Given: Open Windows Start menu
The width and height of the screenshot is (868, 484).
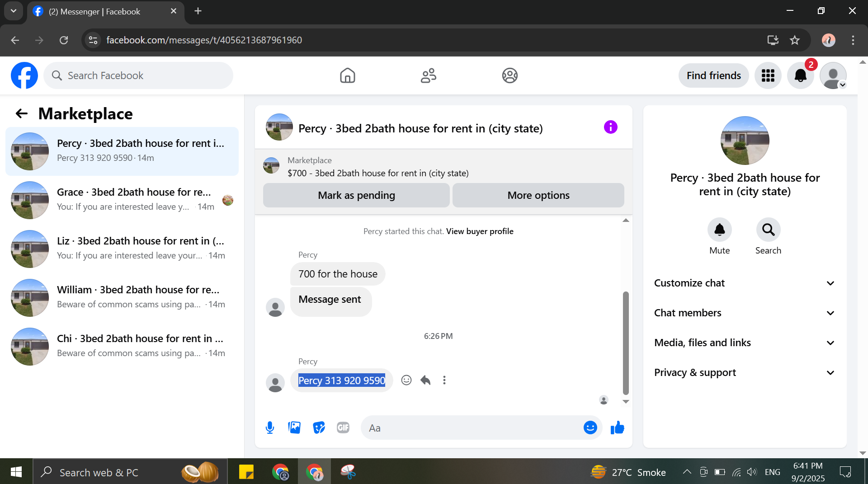Looking at the screenshot, I should pyautogui.click(x=16, y=472).
